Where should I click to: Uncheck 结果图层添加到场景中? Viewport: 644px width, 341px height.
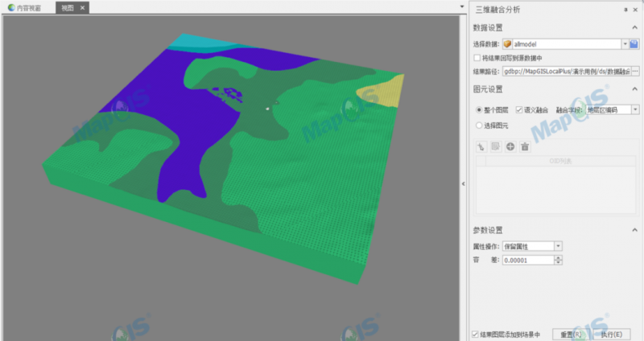tap(476, 335)
